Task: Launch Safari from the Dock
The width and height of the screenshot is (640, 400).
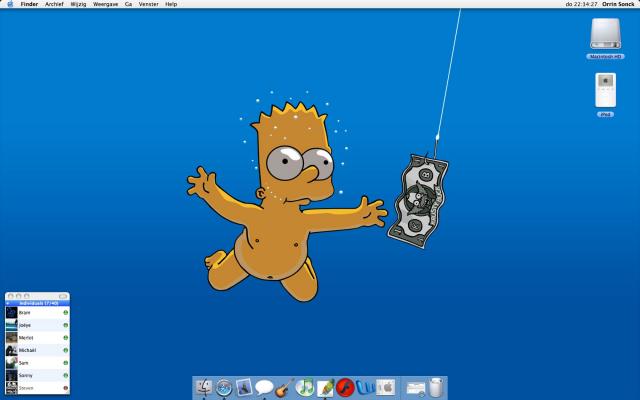Action: [224, 387]
